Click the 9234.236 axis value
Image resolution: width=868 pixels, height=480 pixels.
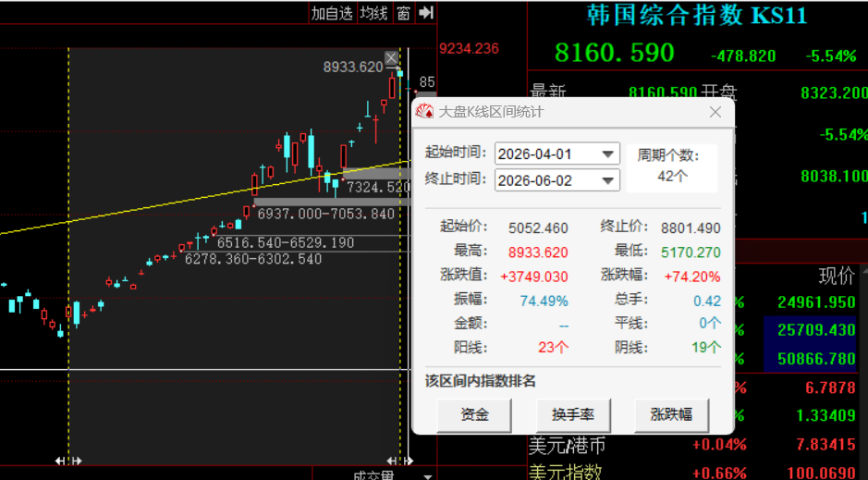[469, 49]
